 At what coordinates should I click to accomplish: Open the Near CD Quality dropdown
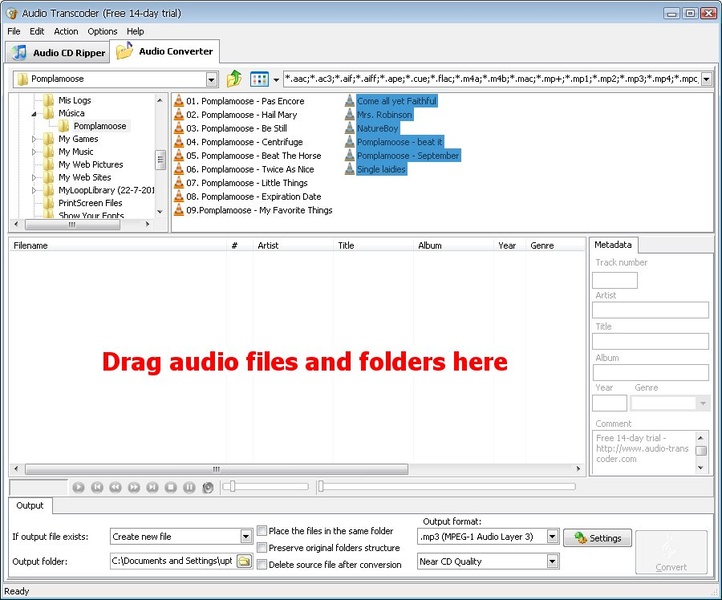point(552,561)
